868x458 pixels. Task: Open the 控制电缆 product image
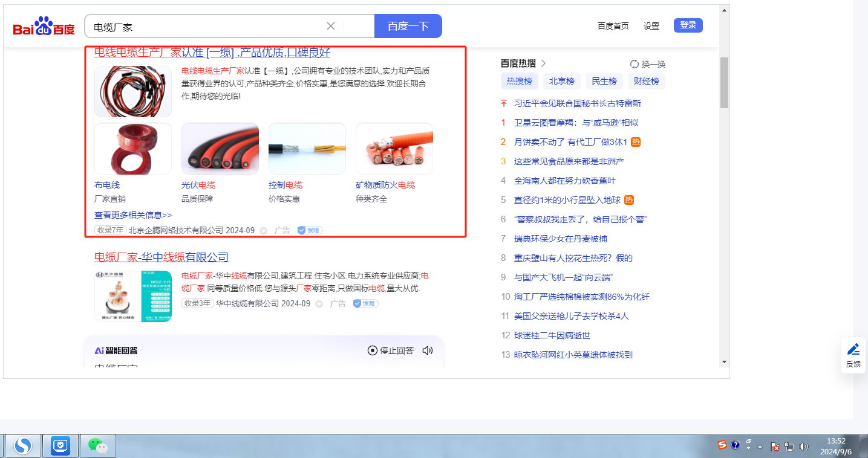(x=307, y=149)
